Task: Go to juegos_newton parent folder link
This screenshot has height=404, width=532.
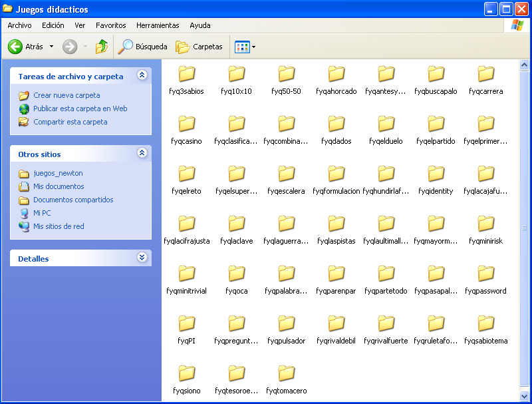Action: pyautogui.click(x=58, y=173)
